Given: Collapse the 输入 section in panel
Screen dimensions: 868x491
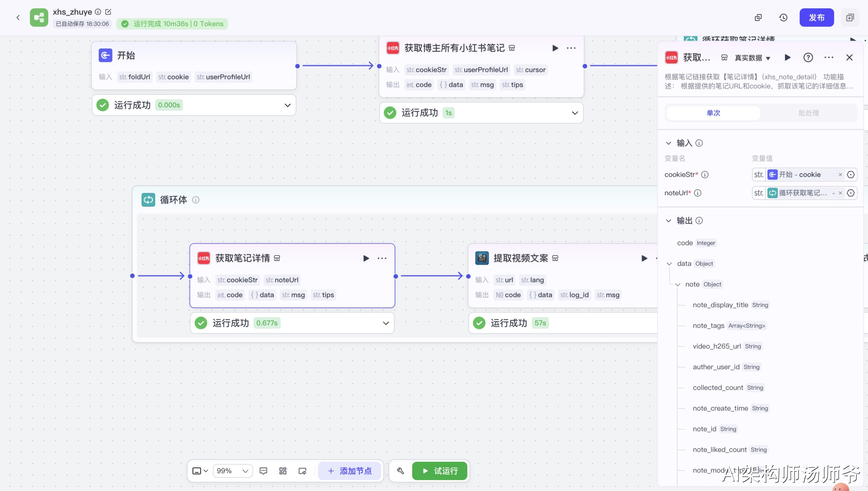Looking at the screenshot, I should click(668, 143).
